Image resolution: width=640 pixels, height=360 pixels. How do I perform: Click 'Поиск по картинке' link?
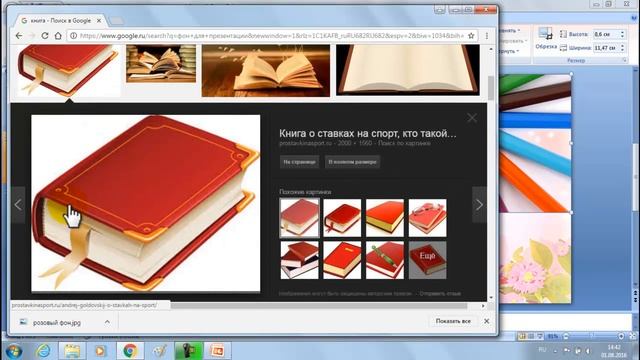point(404,143)
